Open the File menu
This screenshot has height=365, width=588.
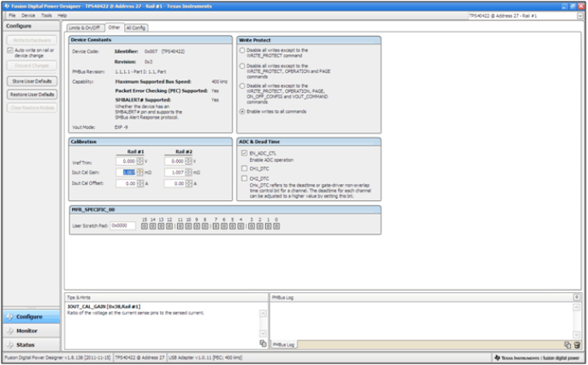pyautogui.click(x=12, y=15)
